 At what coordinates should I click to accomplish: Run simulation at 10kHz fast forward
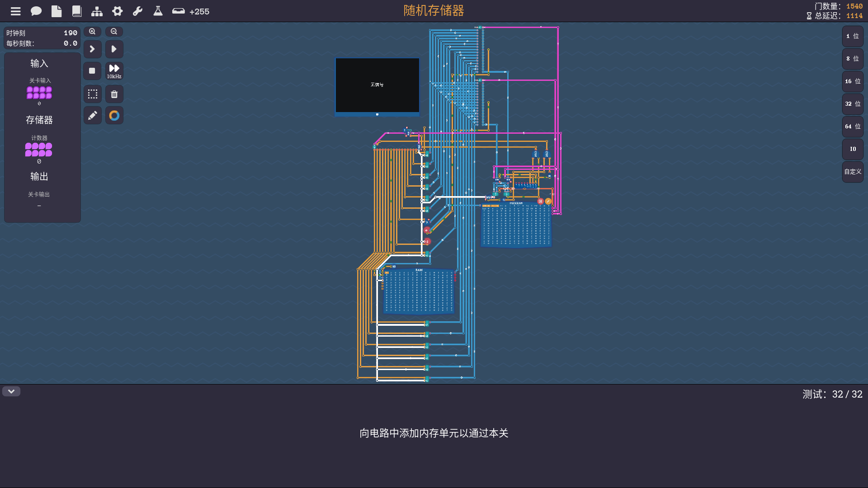tap(114, 71)
